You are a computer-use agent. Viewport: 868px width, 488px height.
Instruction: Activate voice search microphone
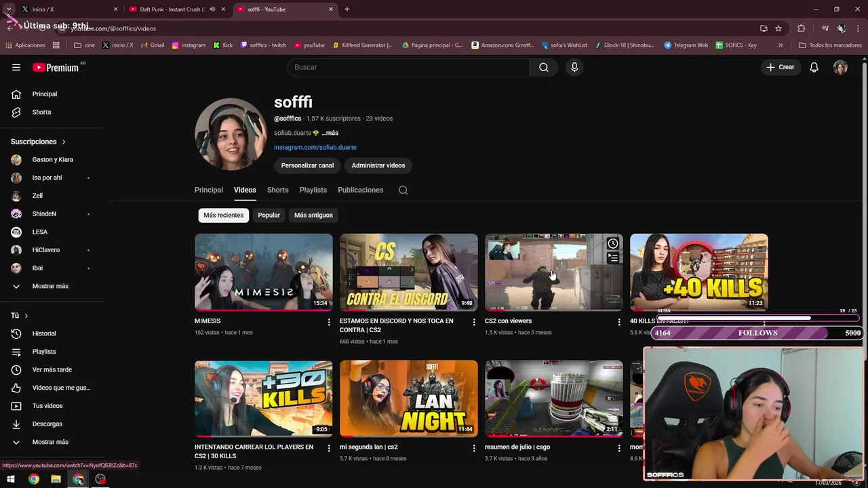(574, 67)
